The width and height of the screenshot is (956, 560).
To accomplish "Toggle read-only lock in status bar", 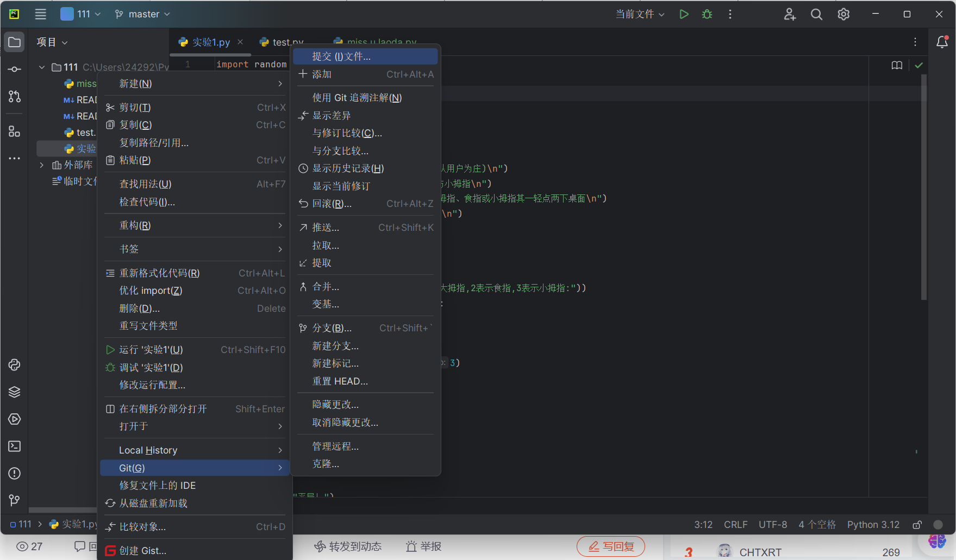I will 917,525.
